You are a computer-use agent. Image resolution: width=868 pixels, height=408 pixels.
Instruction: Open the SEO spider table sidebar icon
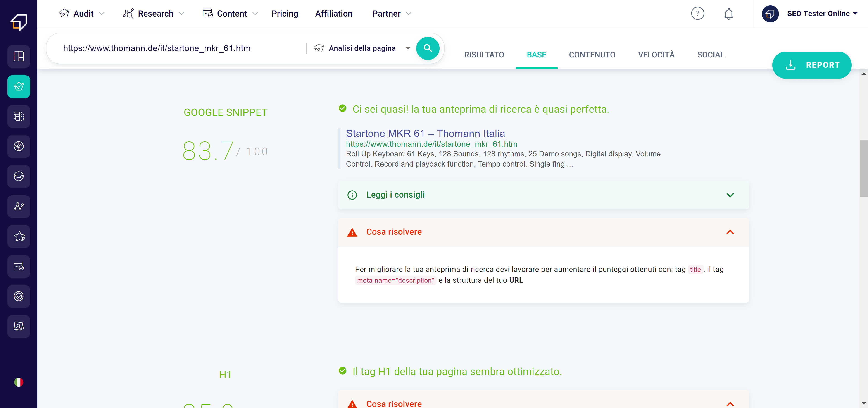[19, 116]
